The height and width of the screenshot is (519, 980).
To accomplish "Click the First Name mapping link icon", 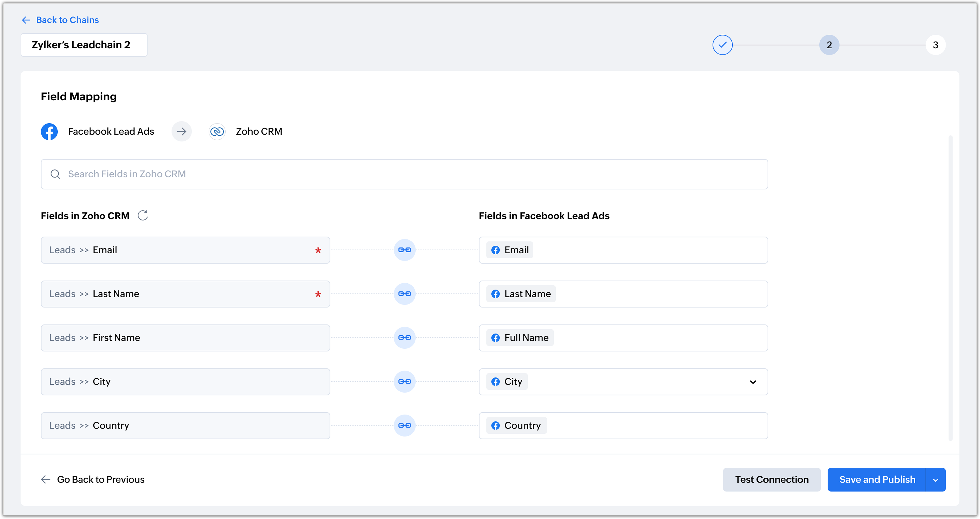I will pos(404,338).
